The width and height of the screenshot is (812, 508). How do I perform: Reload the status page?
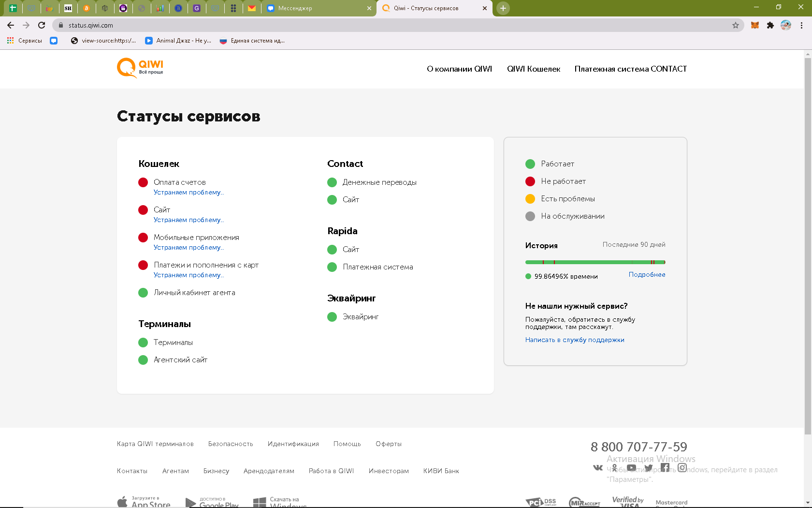point(42,25)
